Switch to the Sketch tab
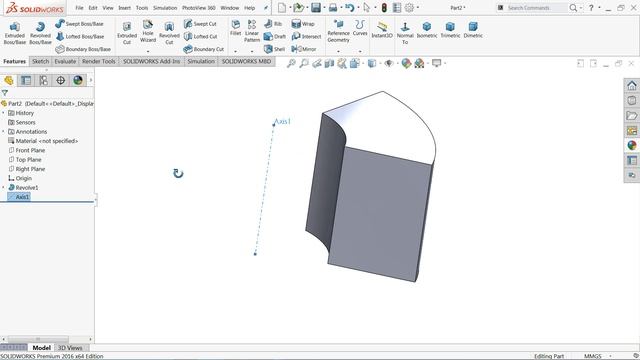The height and width of the screenshot is (360, 640). point(40,62)
